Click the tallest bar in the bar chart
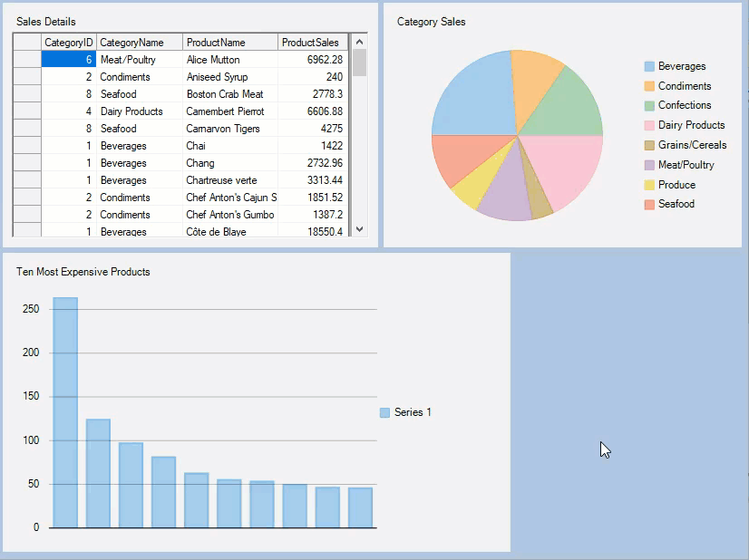The height and width of the screenshot is (560, 749). [x=65, y=411]
